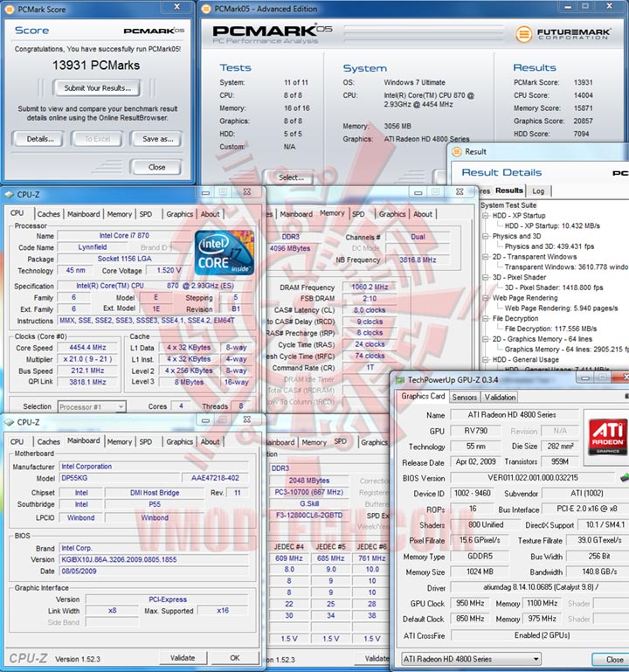This screenshot has height=672, width=629.
Task: Open Graphics tab in the CPU-Z motherboard window
Action: pyautogui.click(x=180, y=442)
